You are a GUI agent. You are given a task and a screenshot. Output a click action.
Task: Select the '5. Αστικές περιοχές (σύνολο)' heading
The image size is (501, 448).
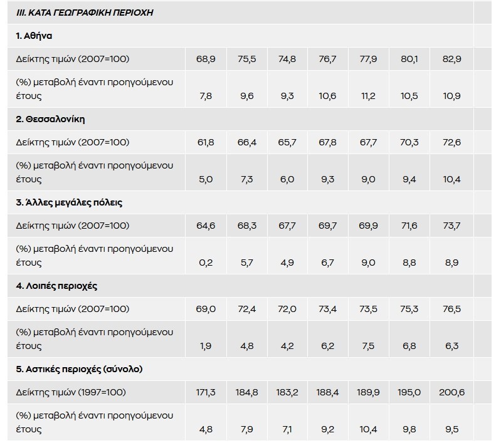[x=79, y=369]
